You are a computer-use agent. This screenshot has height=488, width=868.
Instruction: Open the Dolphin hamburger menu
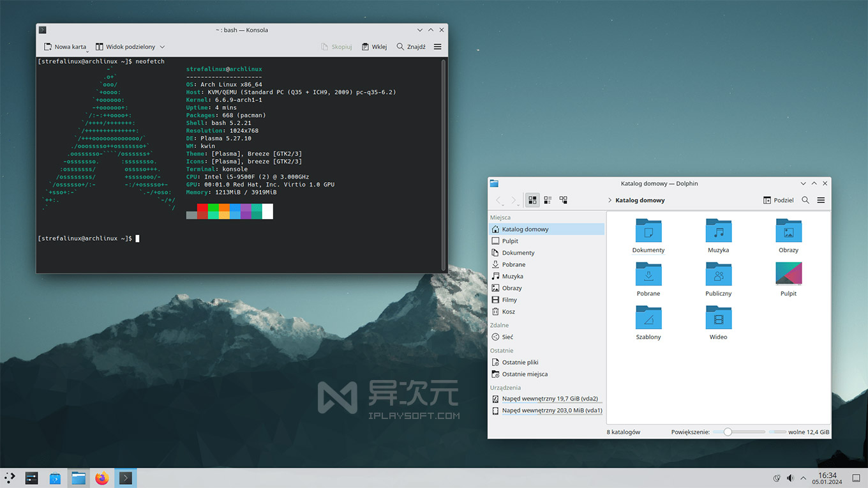tap(821, 199)
